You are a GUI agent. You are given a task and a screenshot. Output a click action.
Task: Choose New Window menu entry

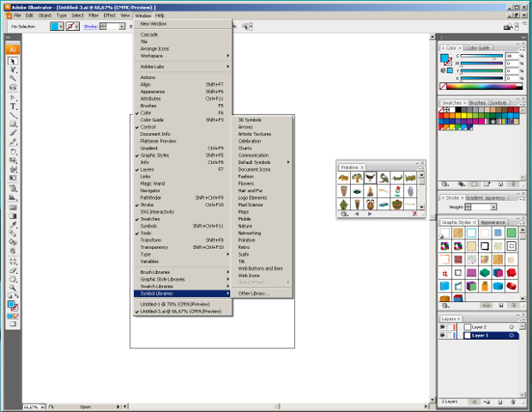183,24
